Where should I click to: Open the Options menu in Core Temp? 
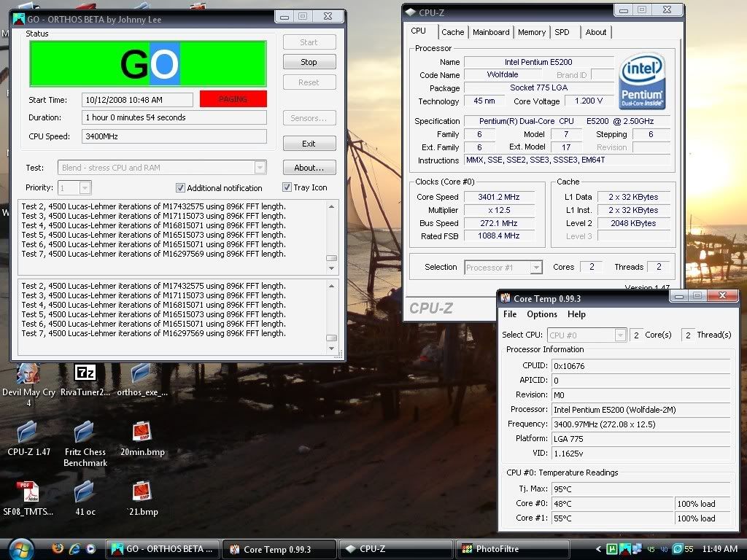[541, 314]
